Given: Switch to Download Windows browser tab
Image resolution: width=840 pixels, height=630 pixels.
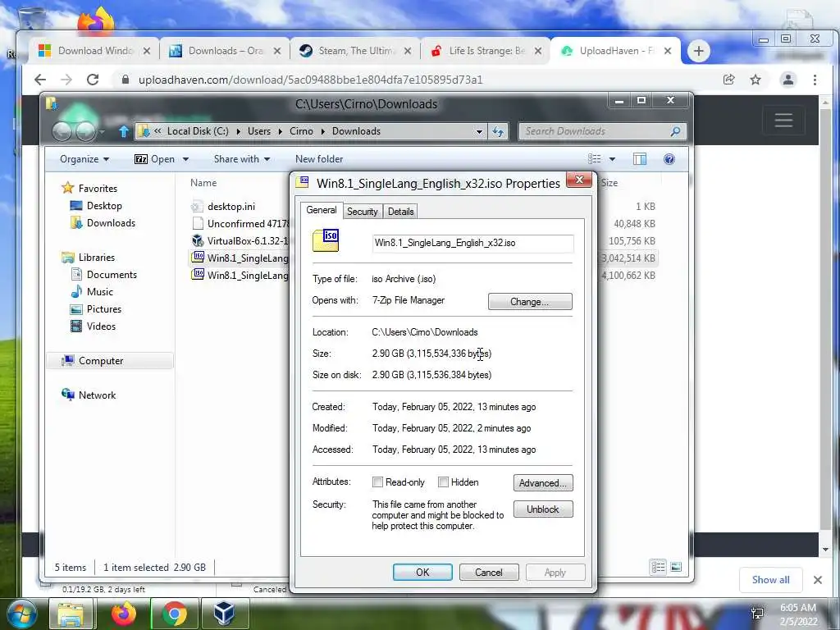Looking at the screenshot, I should click(94, 51).
